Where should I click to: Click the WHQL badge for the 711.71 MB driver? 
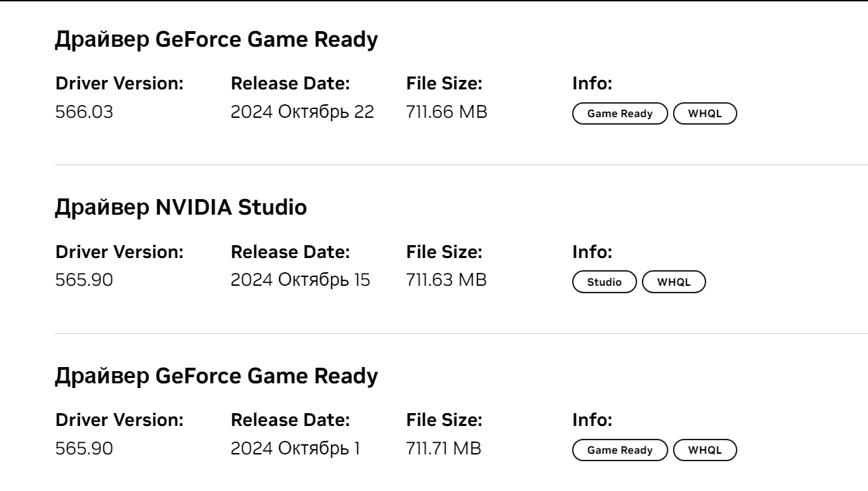pos(705,450)
